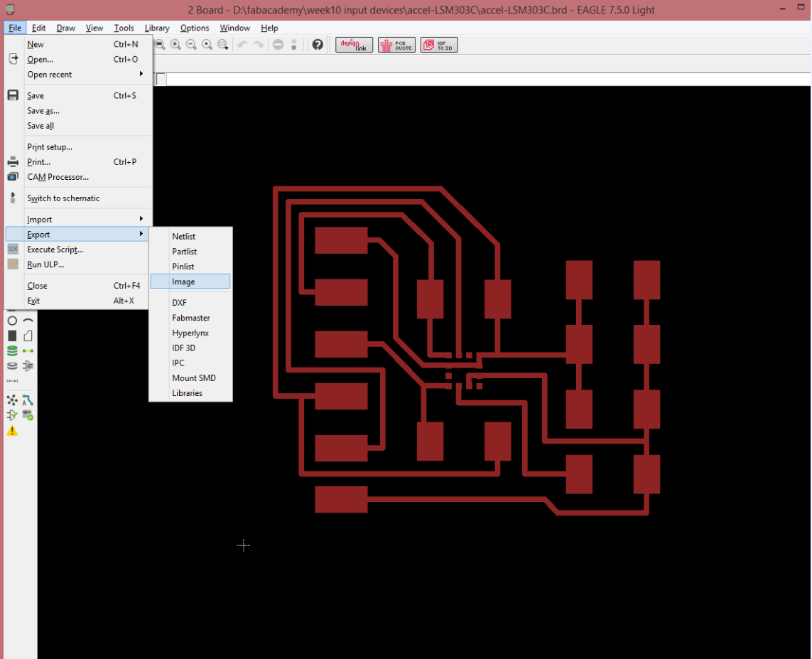Image resolution: width=812 pixels, height=659 pixels.
Task: Open CAM Processor... entry
Action: 79,177
